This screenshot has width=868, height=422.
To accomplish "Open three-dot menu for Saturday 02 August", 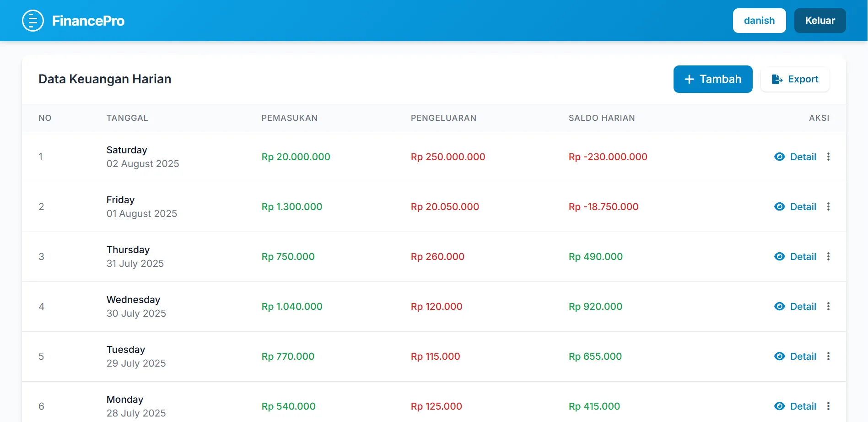I will point(828,157).
